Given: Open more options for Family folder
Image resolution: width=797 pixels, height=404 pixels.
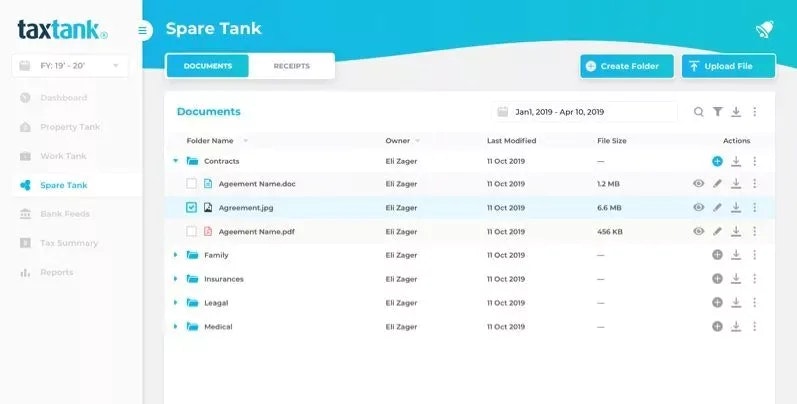Looking at the screenshot, I should 754,255.
